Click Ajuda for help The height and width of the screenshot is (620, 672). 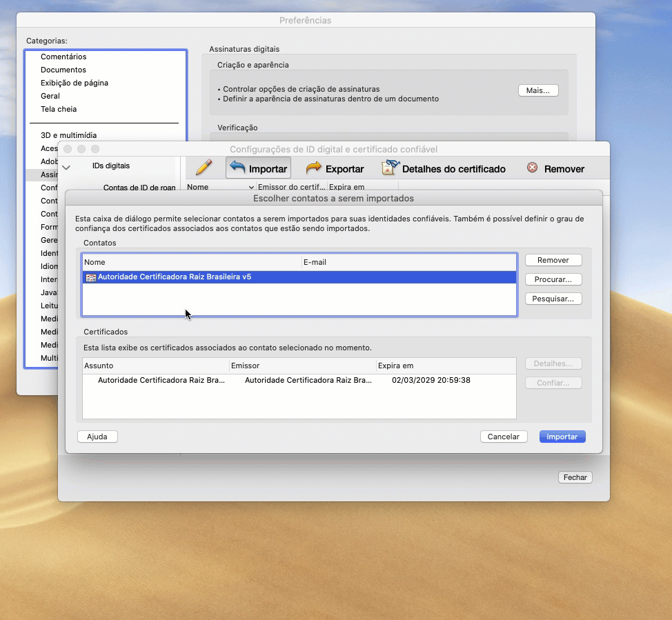(x=97, y=437)
